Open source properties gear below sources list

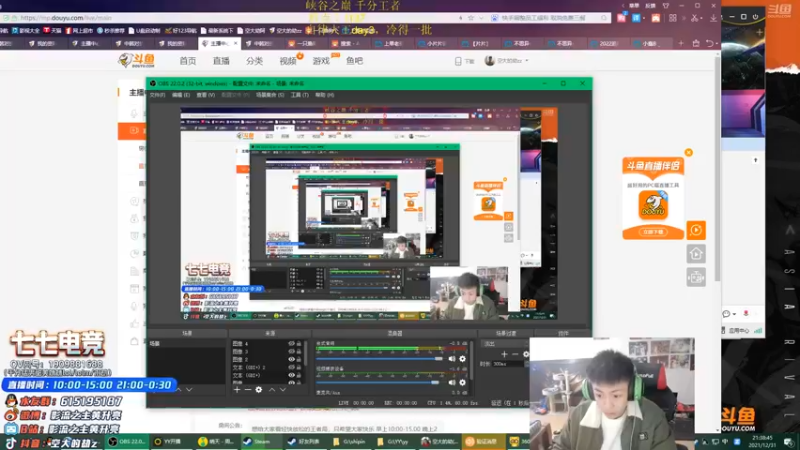[259, 390]
